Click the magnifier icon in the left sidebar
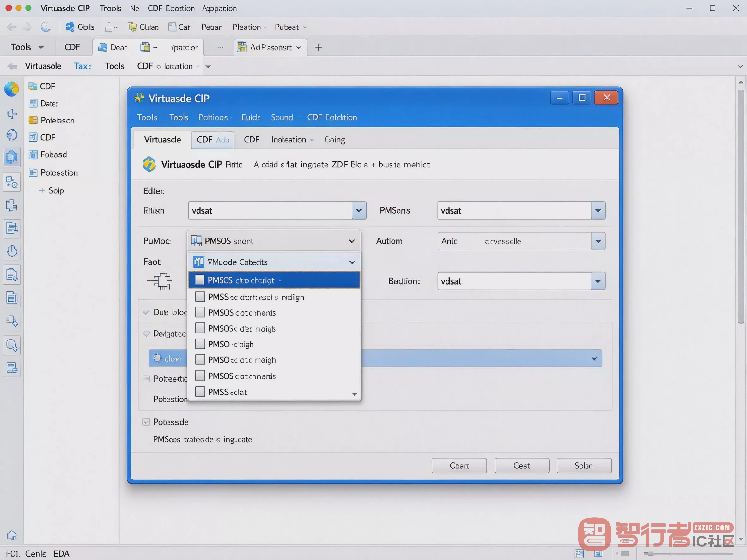This screenshot has width=747, height=560. click(x=12, y=345)
